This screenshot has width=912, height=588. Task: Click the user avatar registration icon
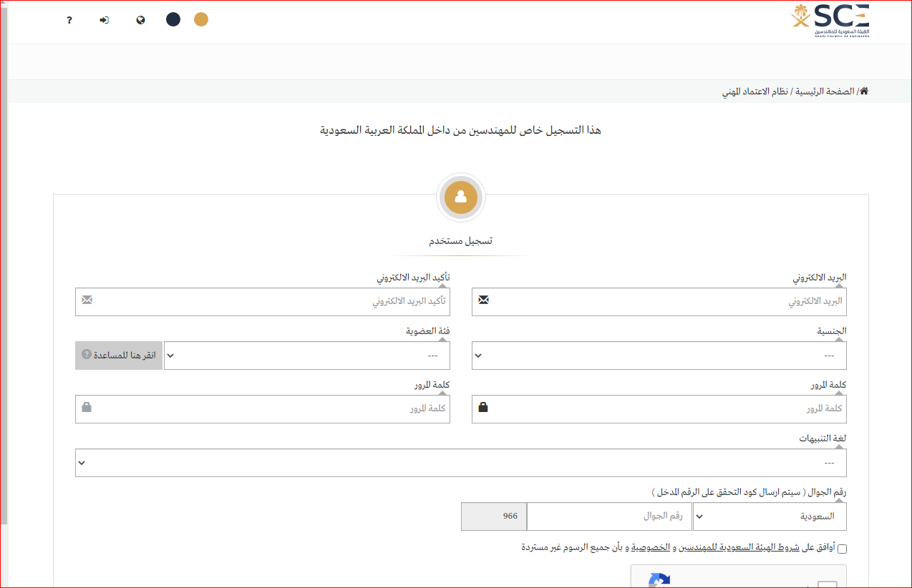click(460, 197)
